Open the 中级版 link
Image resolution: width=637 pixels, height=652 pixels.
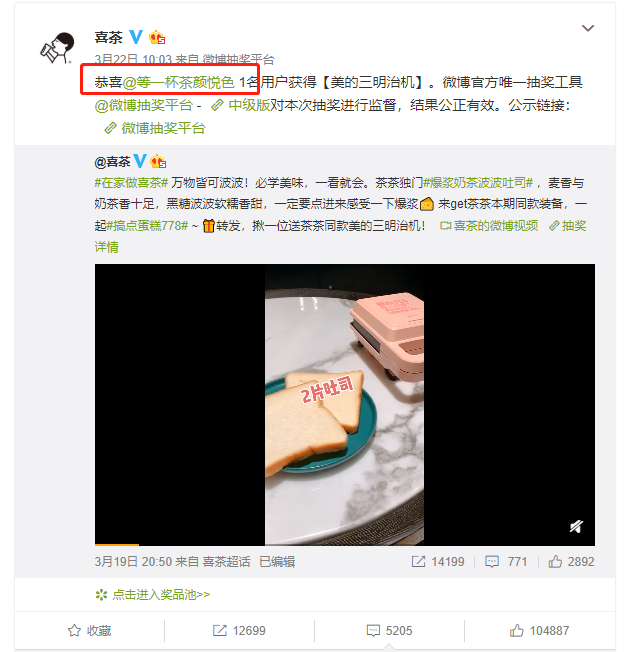pos(241,105)
